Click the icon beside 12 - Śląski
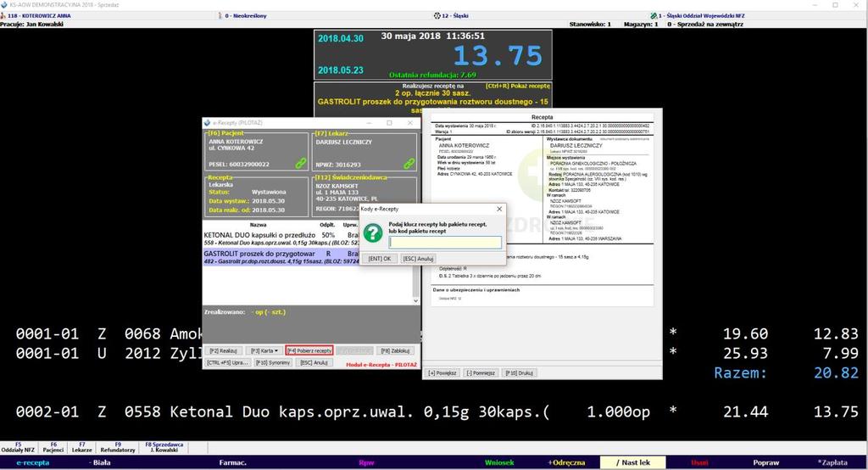The image size is (868, 470). click(x=437, y=15)
